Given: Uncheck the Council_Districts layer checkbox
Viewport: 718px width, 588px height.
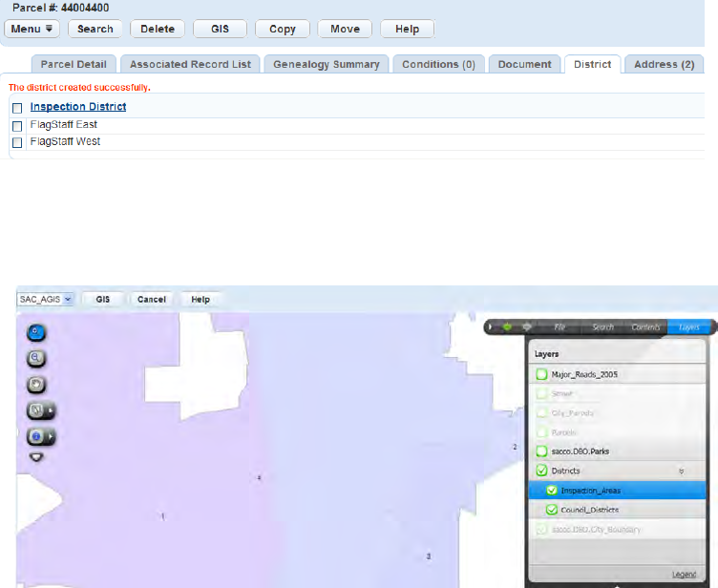Looking at the screenshot, I should coord(552,510).
